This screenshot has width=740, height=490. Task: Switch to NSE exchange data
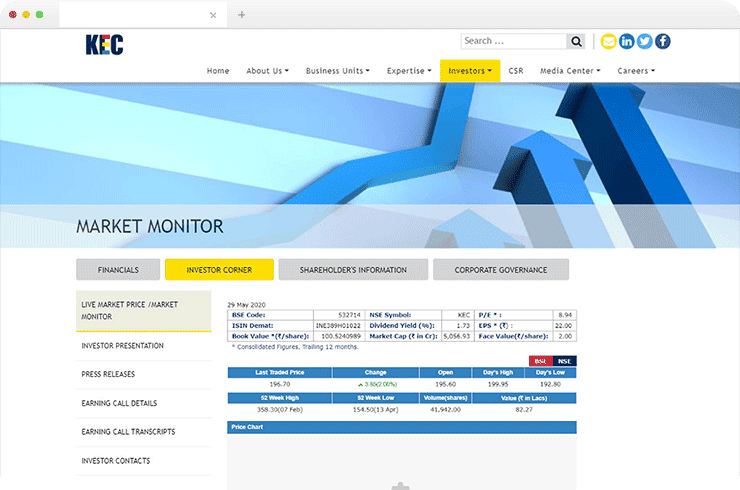[564, 360]
